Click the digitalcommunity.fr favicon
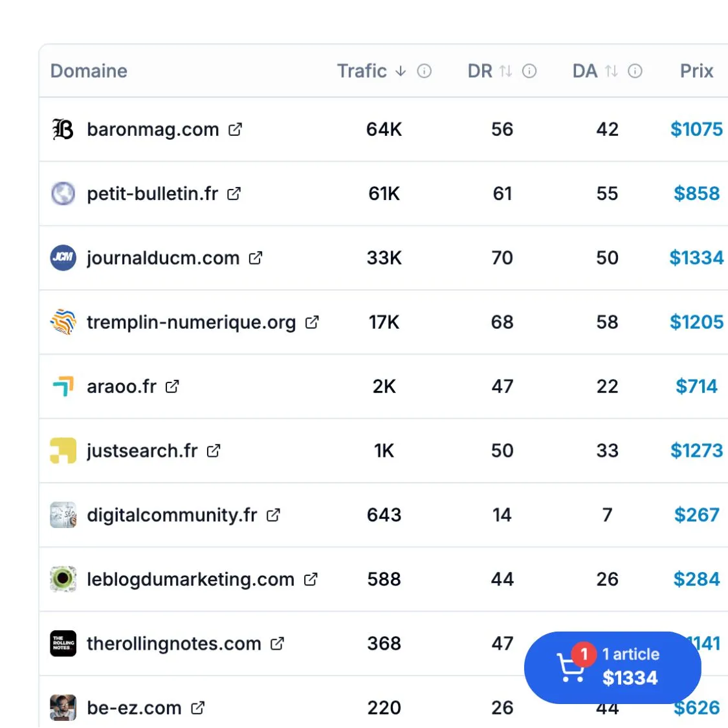The image size is (728, 728). click(x=63, y=515)
